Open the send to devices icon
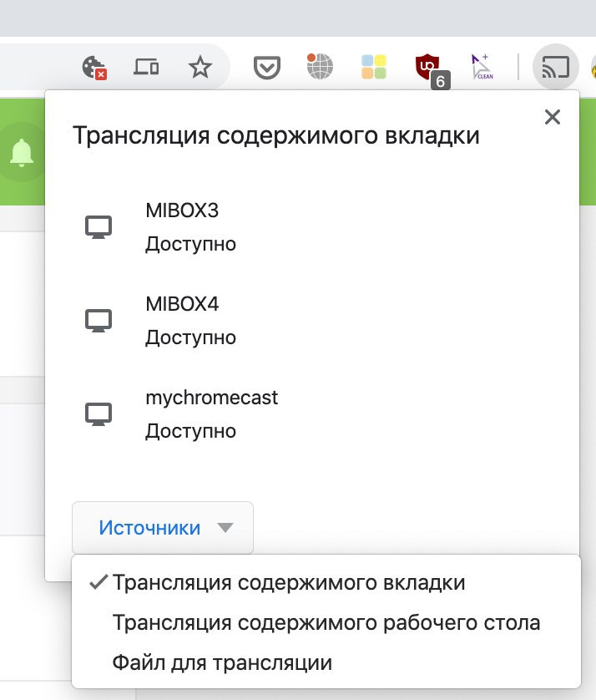The width and height of the screenshot is (596, 700). 146,68
